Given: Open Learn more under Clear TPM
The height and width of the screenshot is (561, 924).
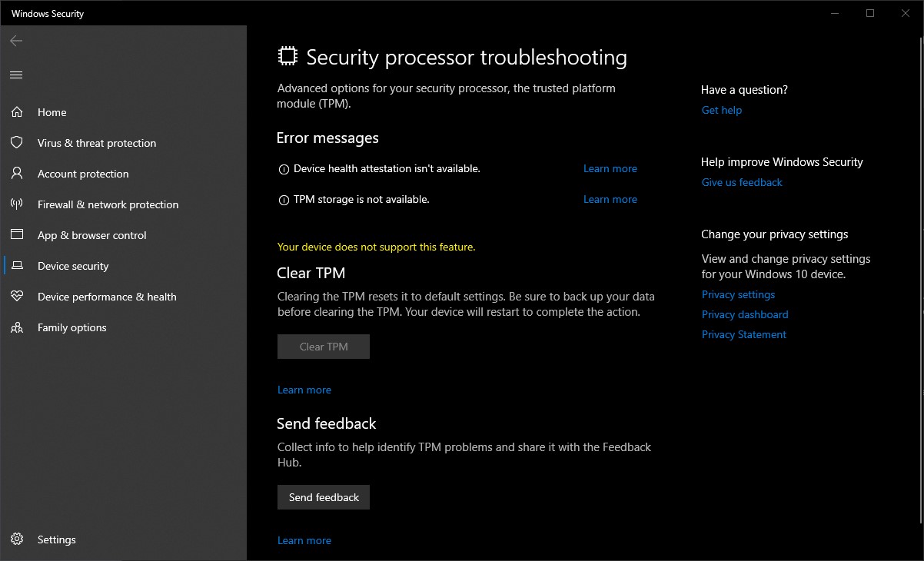Looking at the screenshot, I should tap(304, 390).
